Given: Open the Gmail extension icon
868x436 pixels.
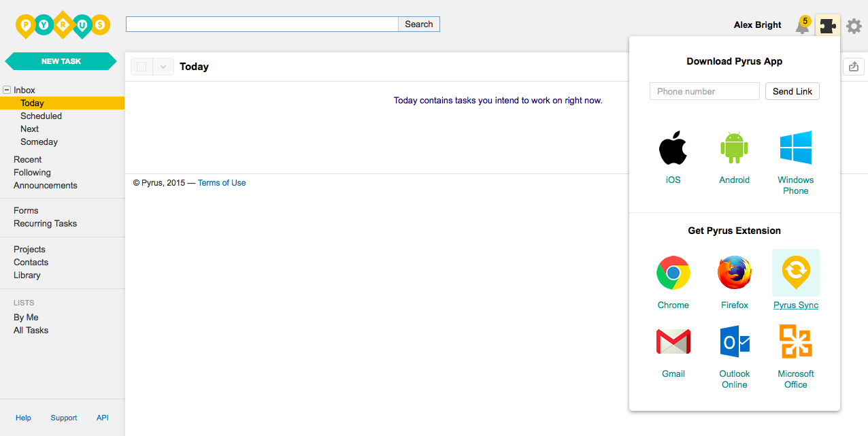Looking at the screenshot, I should 673,341.
